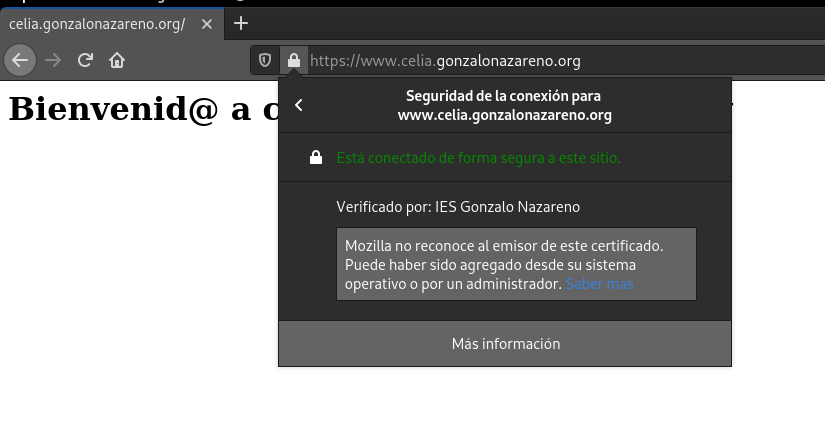Select the celia.gonzalonazareno.org tab
Image resolution: width=825 pixels, height=441 pixels.
point(97,23)
